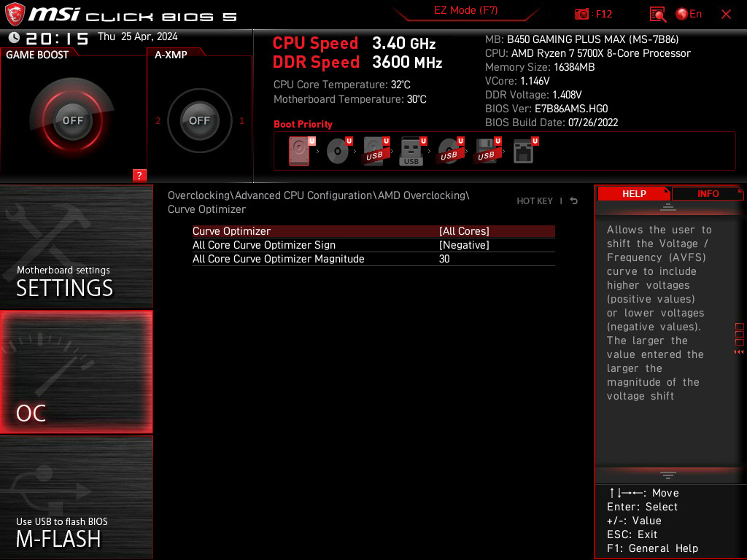This screenshot has width=747, height=560.
Task: Change language via the En globe icon
Action: tap(689, 14)
